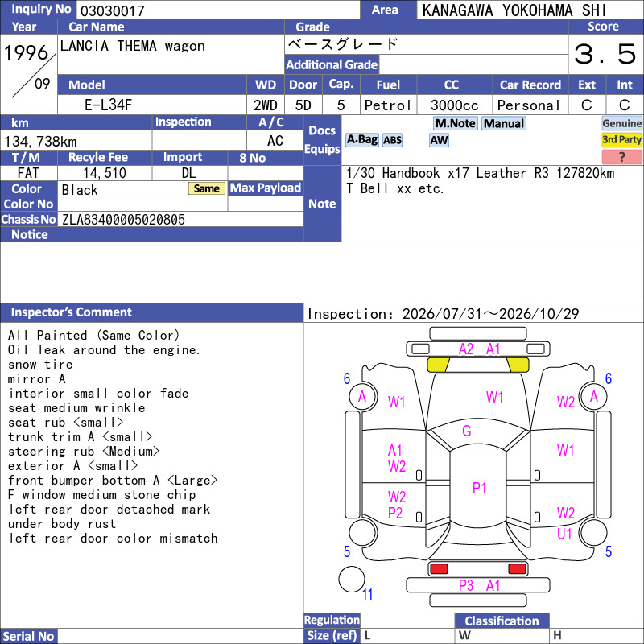
Task: Click the M.Note document badge
Action: [x=455, y=123]
